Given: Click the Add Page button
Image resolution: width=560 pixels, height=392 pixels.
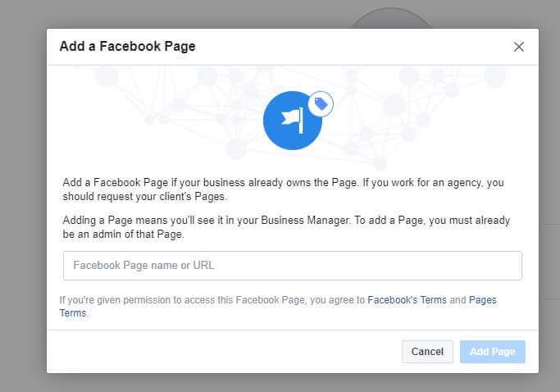Looking at the screenshot, I should (x=493, y=352).
